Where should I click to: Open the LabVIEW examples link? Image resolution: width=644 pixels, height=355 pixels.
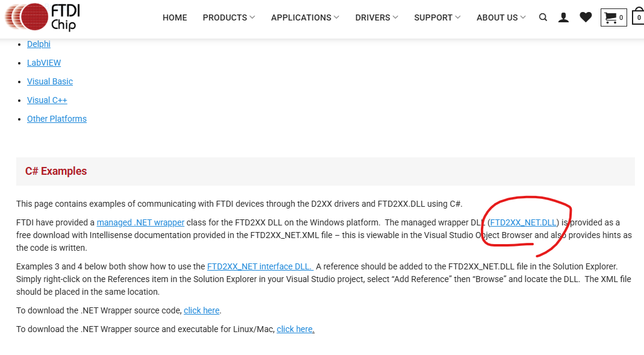click(x=44, y=63)
